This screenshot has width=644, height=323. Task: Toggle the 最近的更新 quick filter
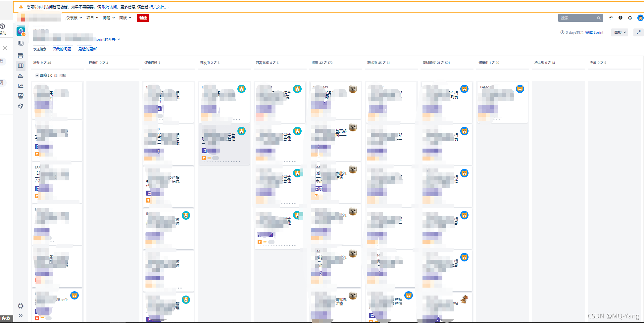87,49
